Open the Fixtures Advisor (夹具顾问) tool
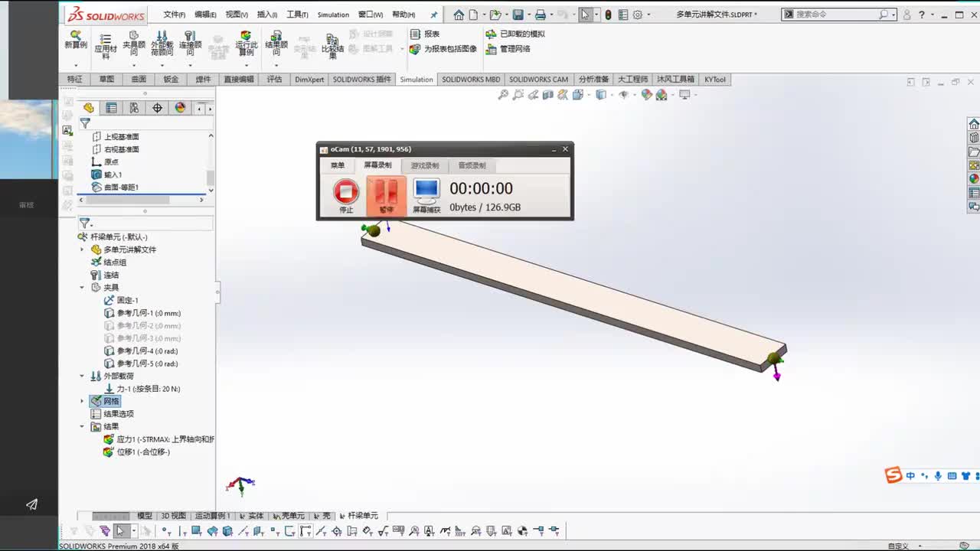Screen dimensions: 980x551 [134, 43]
